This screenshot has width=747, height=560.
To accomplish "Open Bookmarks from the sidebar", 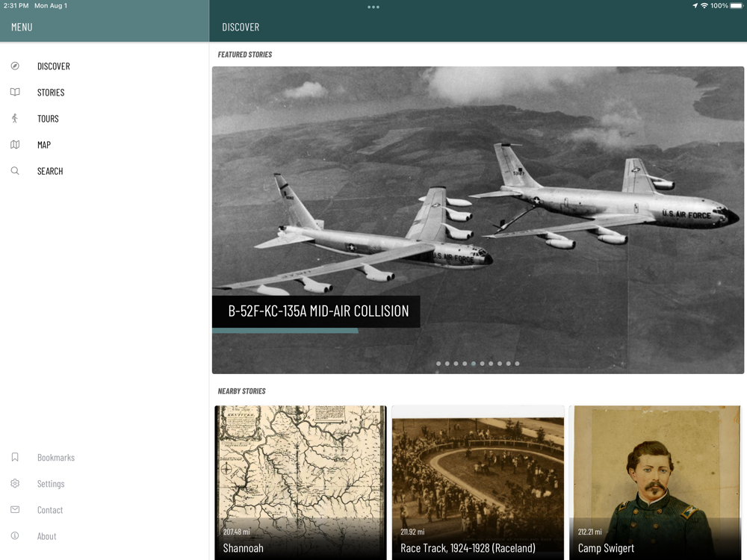I will [56, 458].
